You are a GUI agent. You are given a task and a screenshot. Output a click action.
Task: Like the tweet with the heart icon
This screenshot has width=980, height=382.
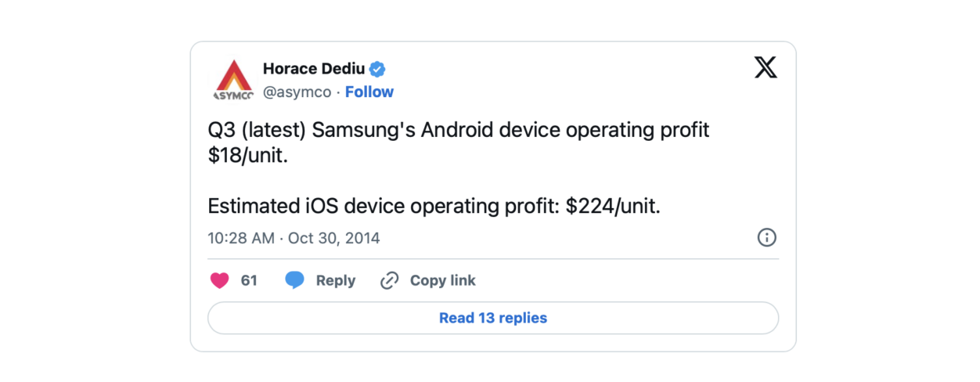click(220, 280)
